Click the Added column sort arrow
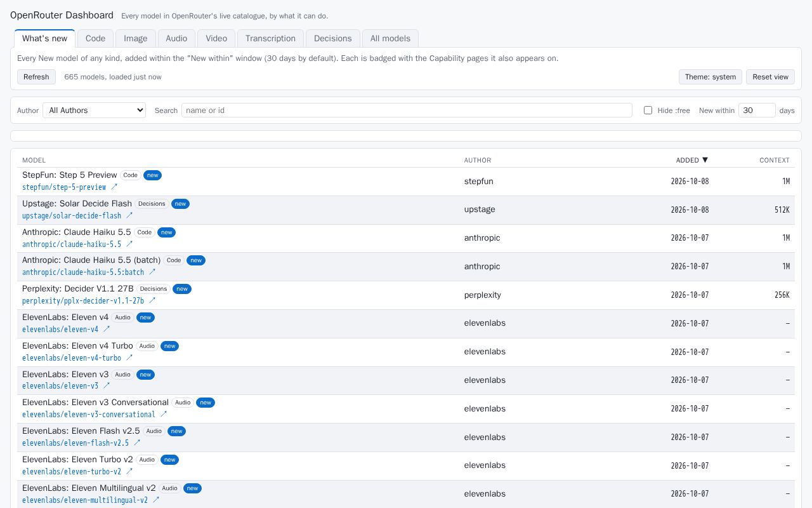Screen dimensions: 812x508 [x=705, y=160]
